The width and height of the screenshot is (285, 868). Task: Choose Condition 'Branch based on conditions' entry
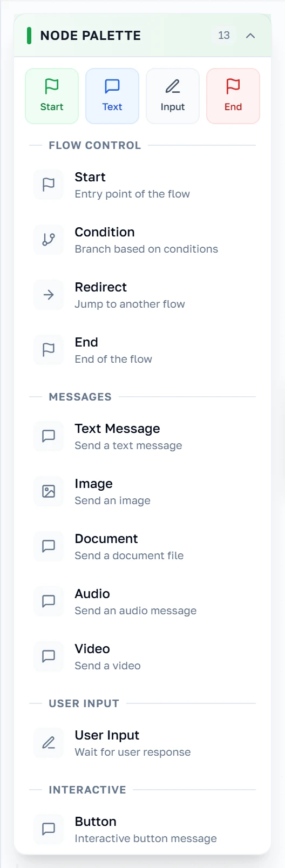(x=142, y=240)
